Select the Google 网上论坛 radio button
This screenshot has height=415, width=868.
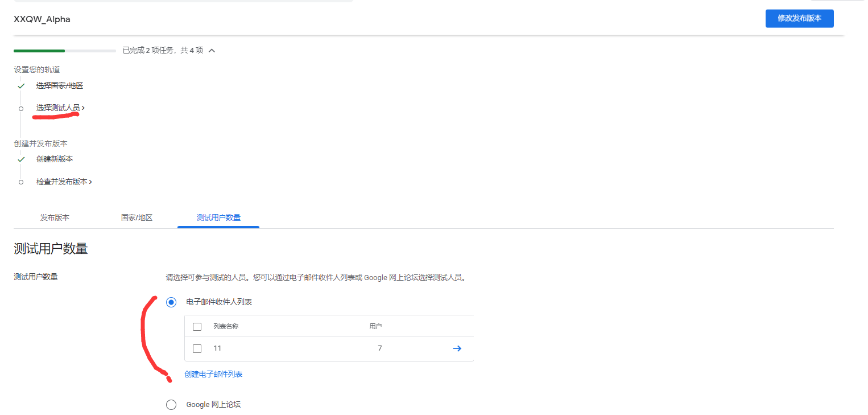pyautogui.click(x=171, y=404)
